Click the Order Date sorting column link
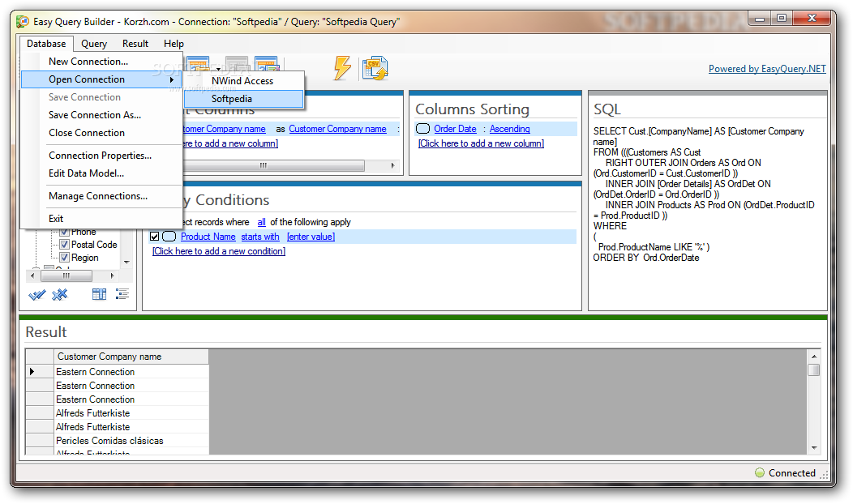This screenshot has width=853, height=504. pos(455,129)
